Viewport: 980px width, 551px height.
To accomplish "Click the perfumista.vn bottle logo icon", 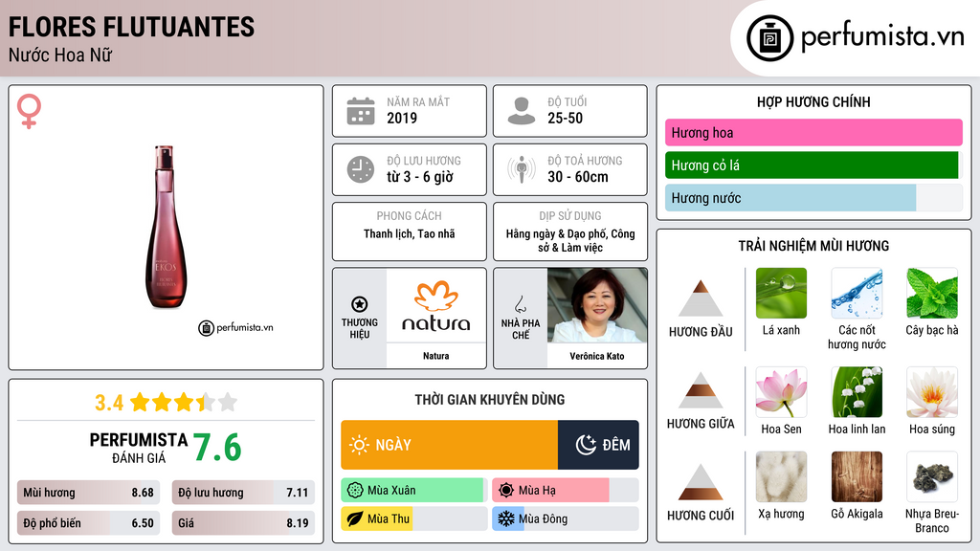I will [769, 38].
